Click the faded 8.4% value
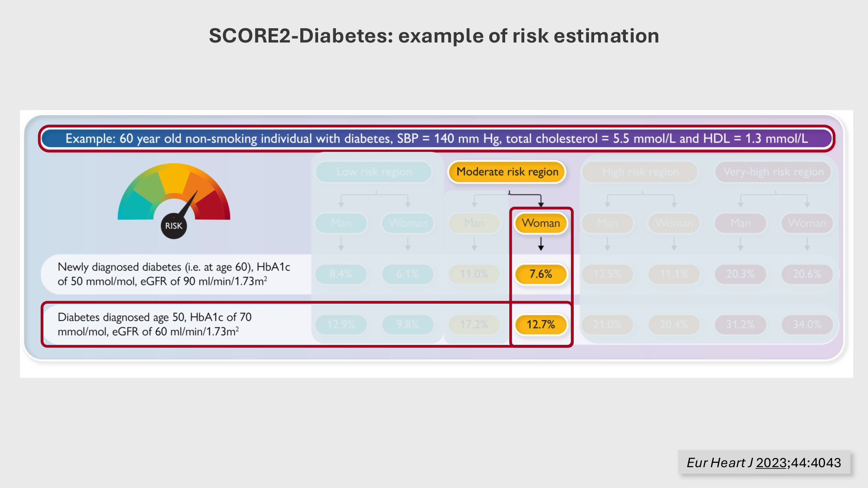Screen dimensions: 868x488 (341, 274)
